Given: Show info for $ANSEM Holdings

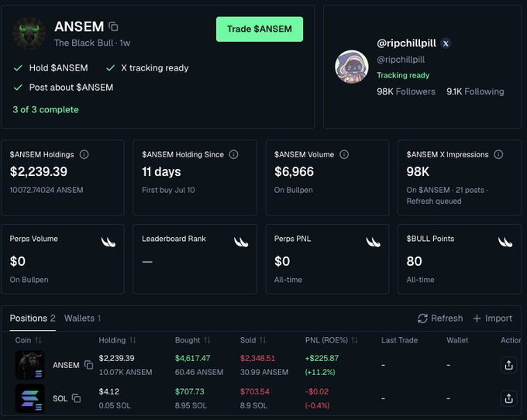Looking at the screenshot, I should click(84, 154).
